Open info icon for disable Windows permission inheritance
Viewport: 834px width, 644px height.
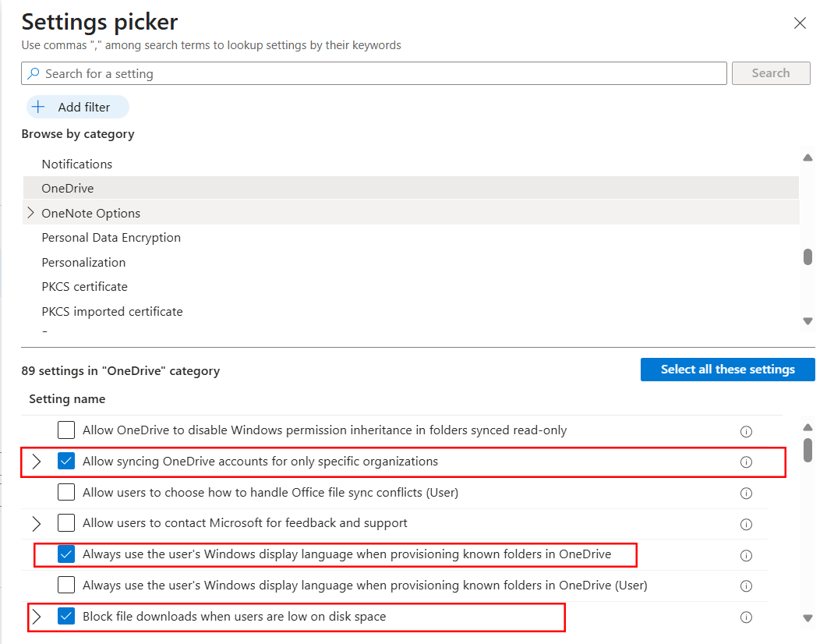coord(746,431)
